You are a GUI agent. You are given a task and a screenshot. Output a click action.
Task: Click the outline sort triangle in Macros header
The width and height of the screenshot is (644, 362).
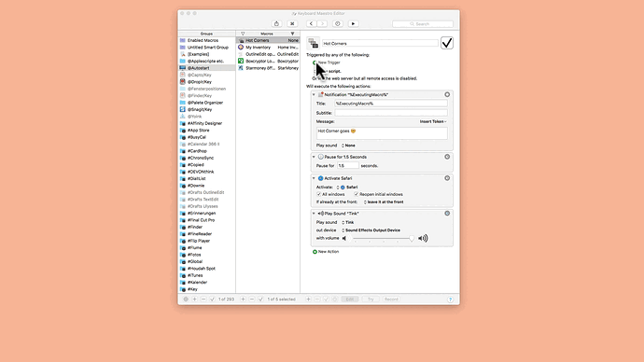pos(243,34)
